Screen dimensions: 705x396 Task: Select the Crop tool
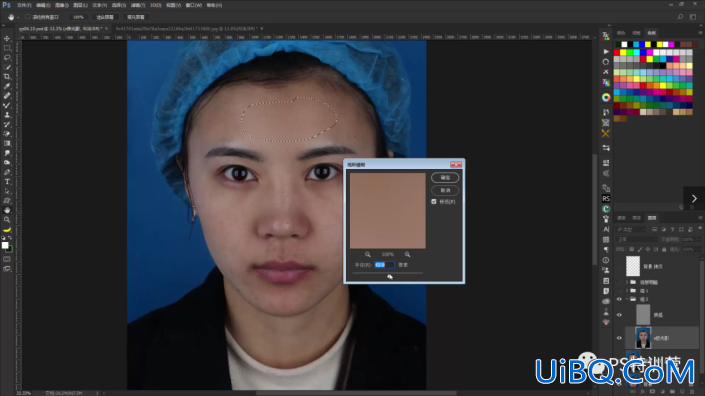click(7, 76)
